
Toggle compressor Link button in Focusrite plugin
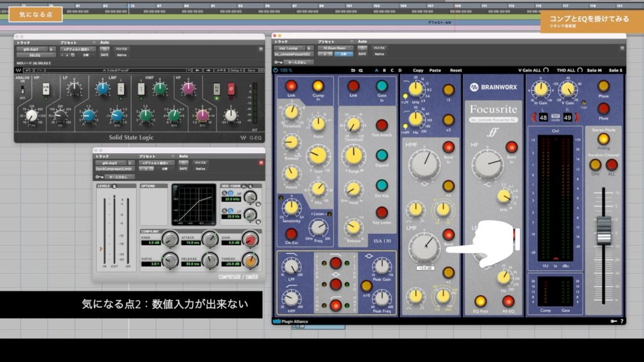click(x=291, y=86)
